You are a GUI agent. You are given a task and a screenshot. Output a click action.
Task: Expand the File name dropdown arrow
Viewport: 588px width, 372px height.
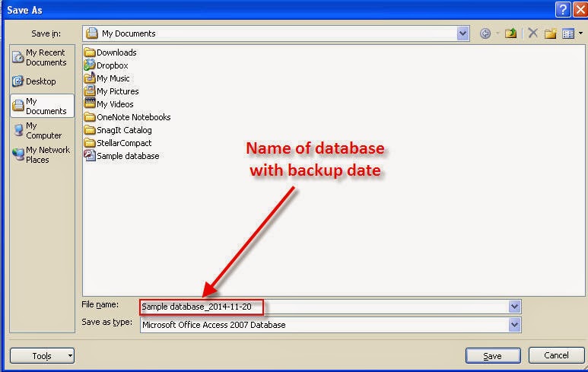pyautogui.click(x=514, y=307)
